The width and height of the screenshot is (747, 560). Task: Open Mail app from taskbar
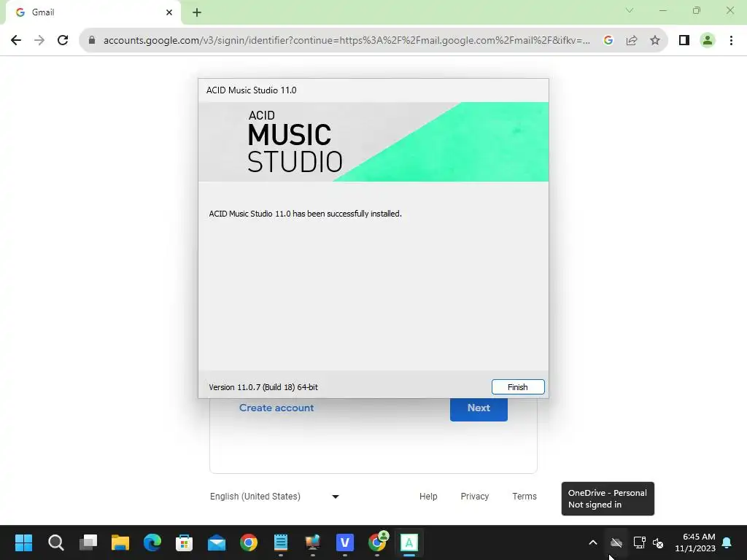pyautogui.click(x=216, y=542)
